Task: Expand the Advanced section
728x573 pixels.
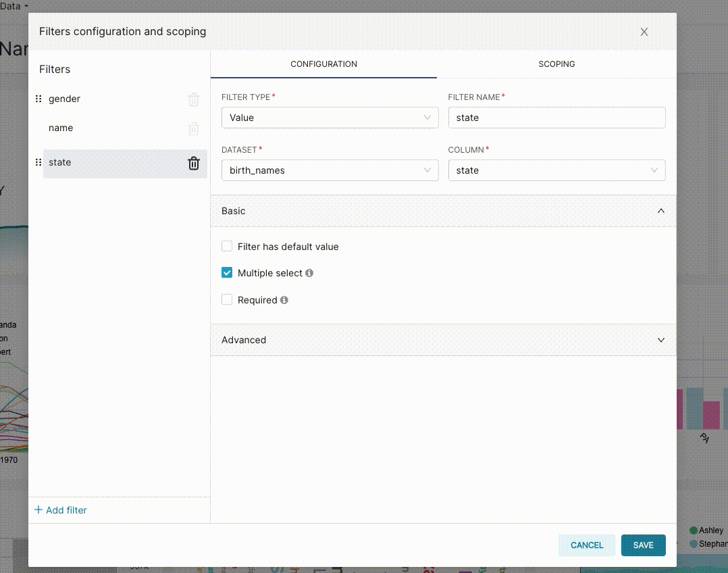Action: [444, 340]
